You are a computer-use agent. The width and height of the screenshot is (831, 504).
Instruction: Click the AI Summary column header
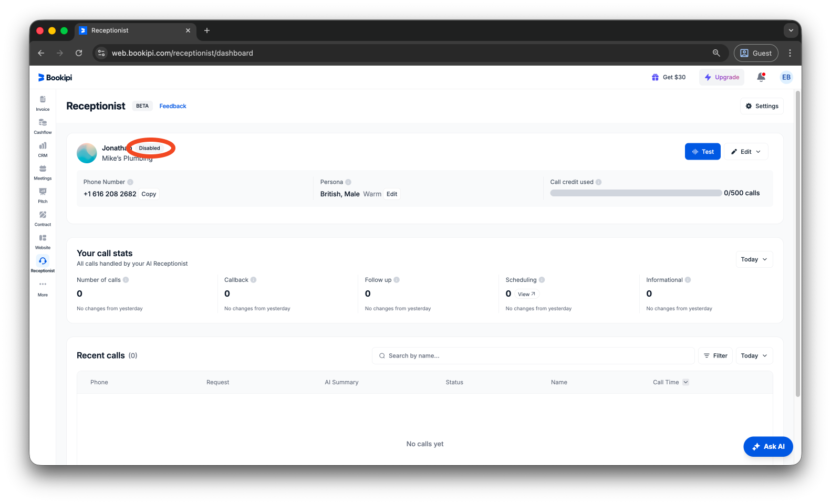[341, 382]
